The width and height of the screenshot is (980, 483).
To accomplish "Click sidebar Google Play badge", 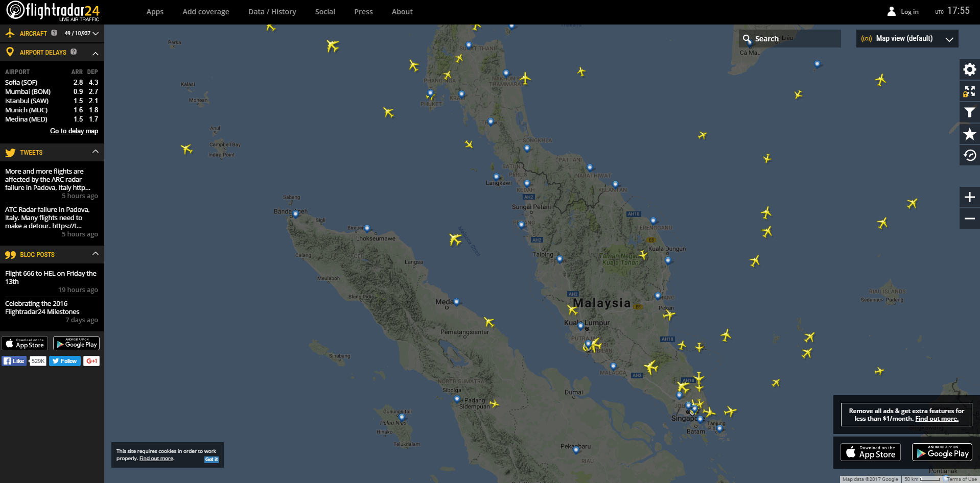I will (x=77, y=343).
